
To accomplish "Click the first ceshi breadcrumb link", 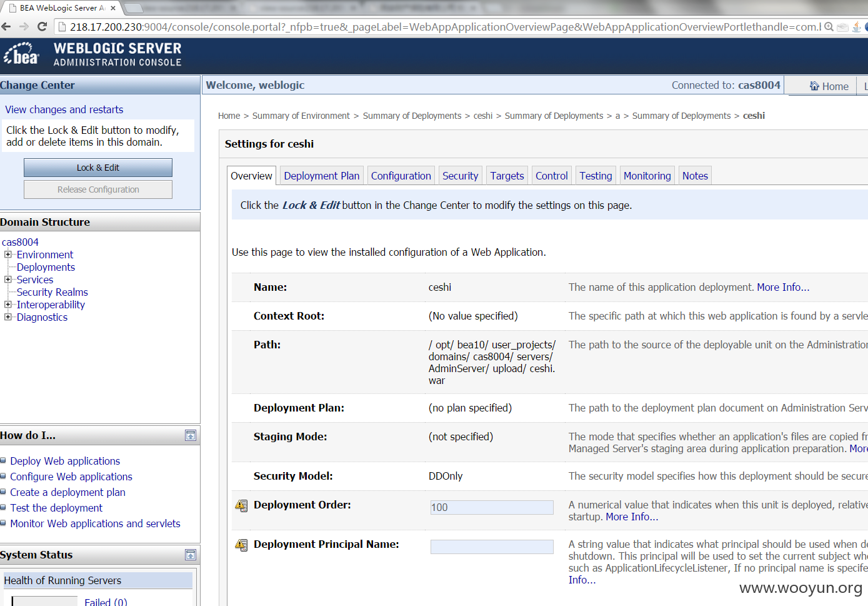I will 483,116.
